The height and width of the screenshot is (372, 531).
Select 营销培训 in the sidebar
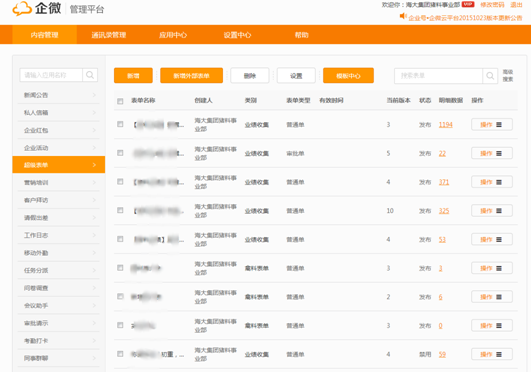point(59,182)
